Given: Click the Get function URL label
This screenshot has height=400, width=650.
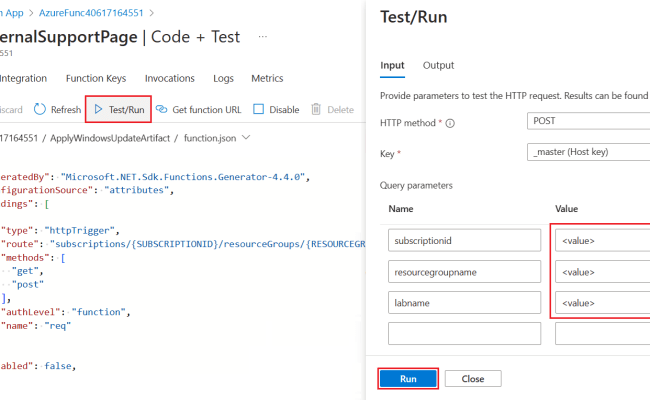Looking at the screenshot, I should pos(206,109).
